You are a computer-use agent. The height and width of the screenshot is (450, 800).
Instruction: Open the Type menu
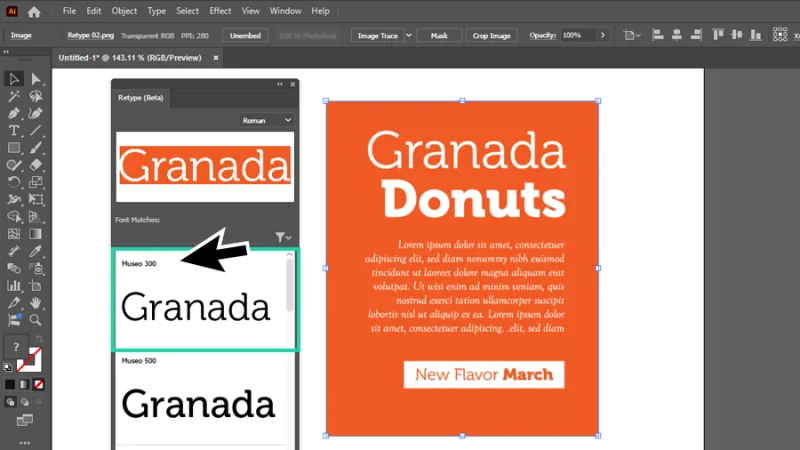click(x=156, y=11)
